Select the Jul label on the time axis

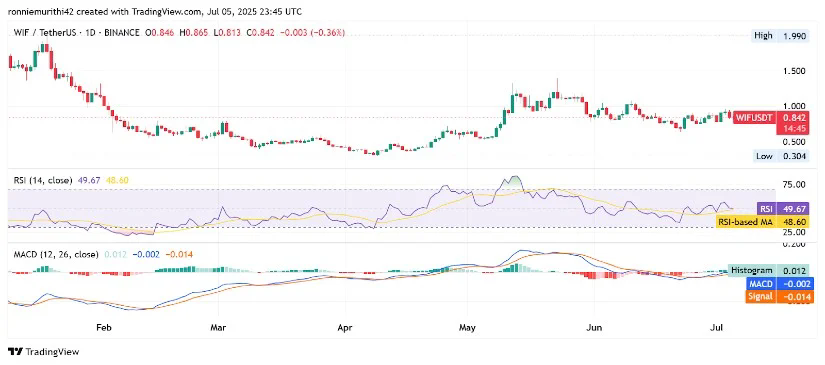click(717, 328)
